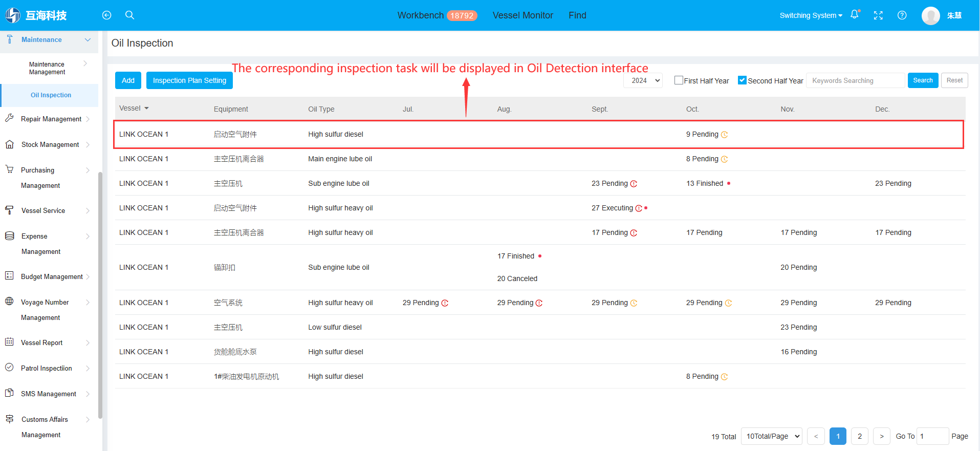Click the Purchasing cart icon
The width and height of the screenshot is (980, 451).
(9, 169)
